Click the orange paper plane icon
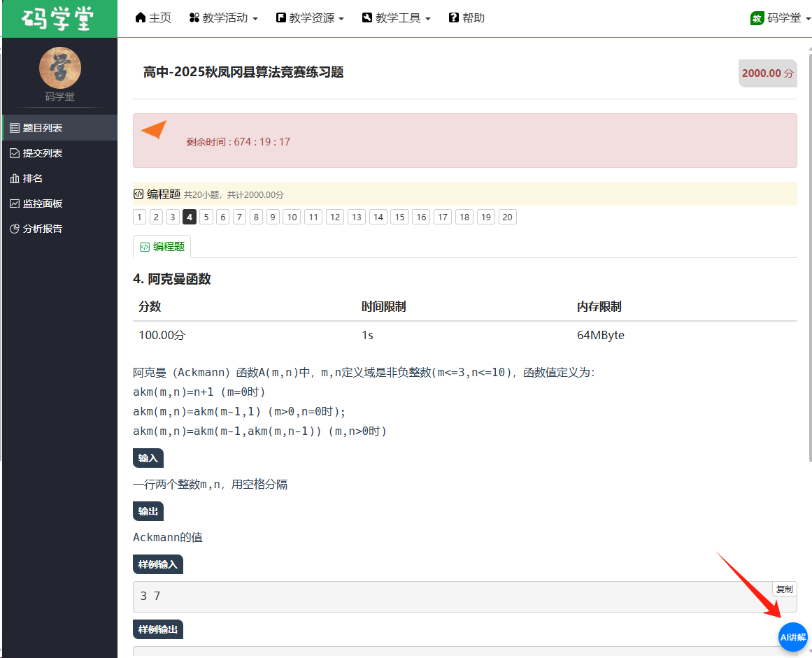This screenshot has width=812, height=658. 154,130
